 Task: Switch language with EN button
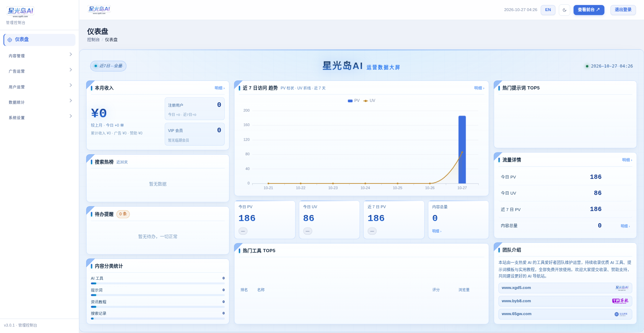click(x=548, y=10)
